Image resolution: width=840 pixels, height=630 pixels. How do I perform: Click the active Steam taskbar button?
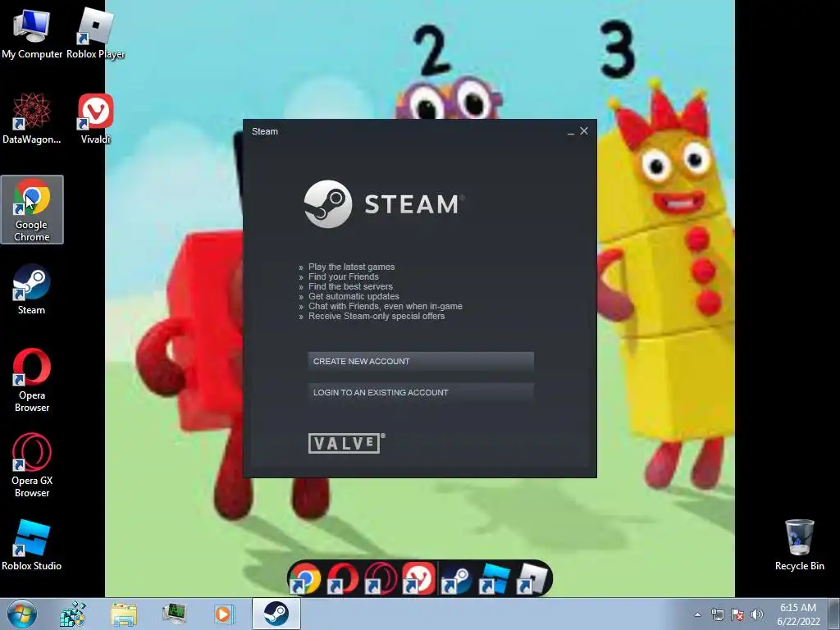pos(276,614)
